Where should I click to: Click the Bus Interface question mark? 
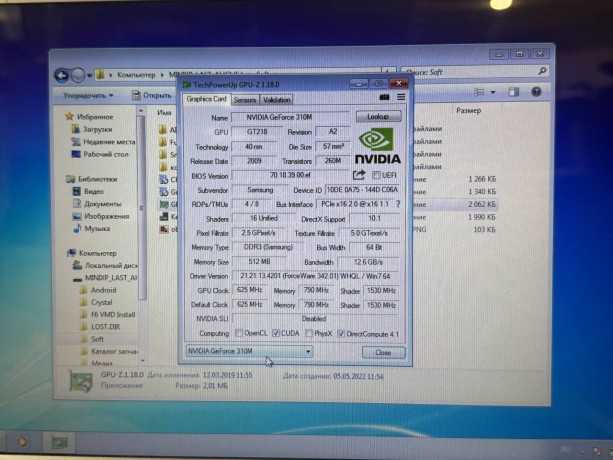398,204
